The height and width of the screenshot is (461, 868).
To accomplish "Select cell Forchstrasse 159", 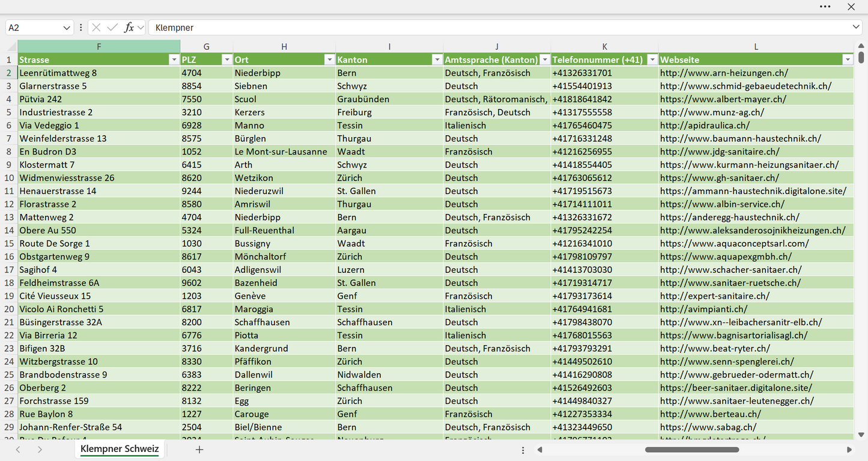I will (x=99, y=401).
